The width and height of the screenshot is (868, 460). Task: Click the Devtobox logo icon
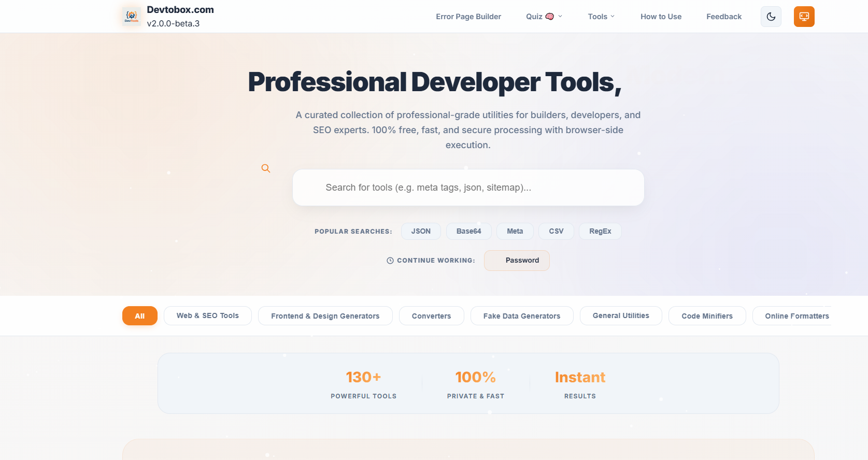[x=132, y=17]
